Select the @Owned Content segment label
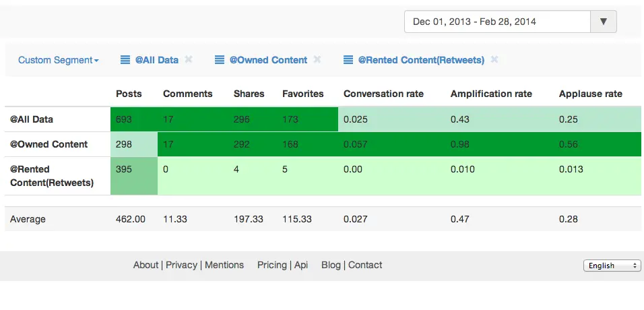This screenshot has width=644, height=310. click(x=268, y=60)
